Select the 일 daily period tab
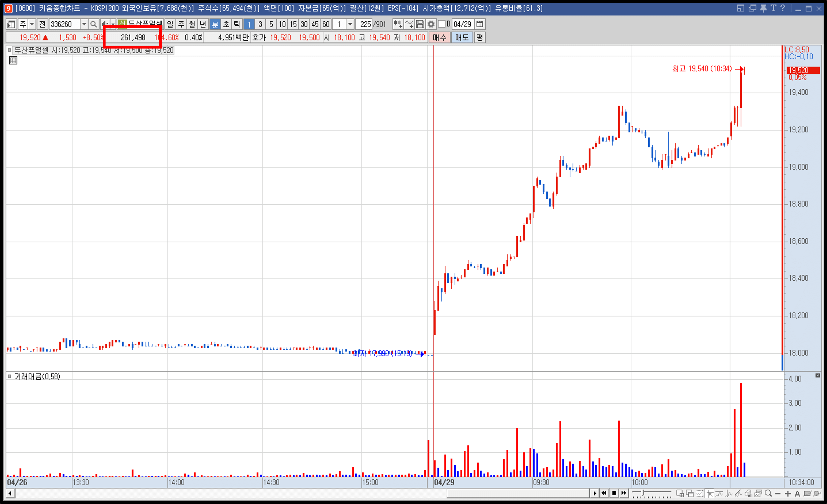This screenshot has width=827, height=504. pos(170,24)
